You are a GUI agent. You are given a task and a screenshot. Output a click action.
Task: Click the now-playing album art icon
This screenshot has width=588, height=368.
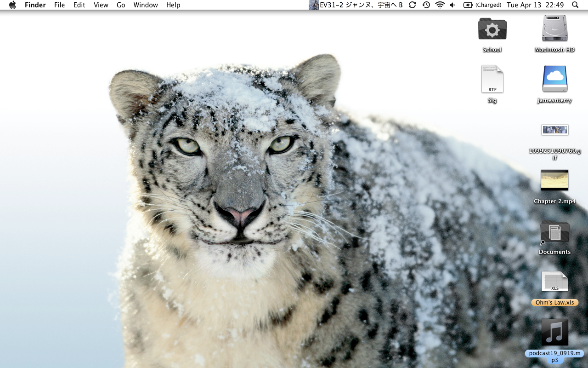(314, 5)
